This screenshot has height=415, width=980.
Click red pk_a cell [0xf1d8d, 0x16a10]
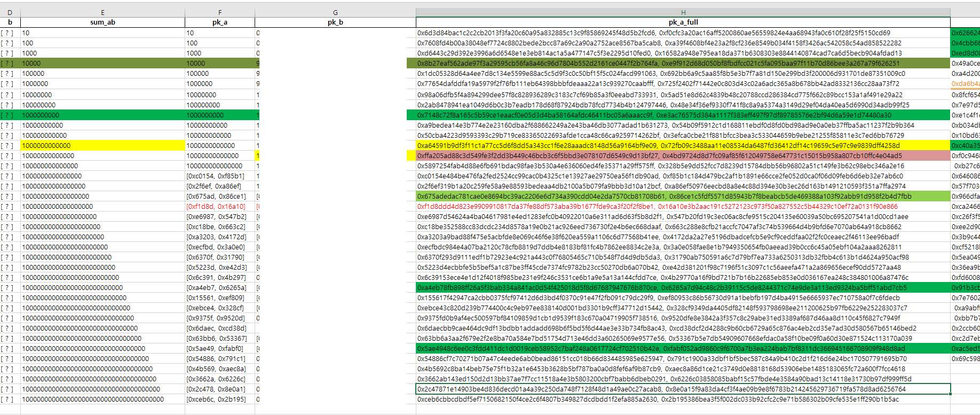coord(220,206)
